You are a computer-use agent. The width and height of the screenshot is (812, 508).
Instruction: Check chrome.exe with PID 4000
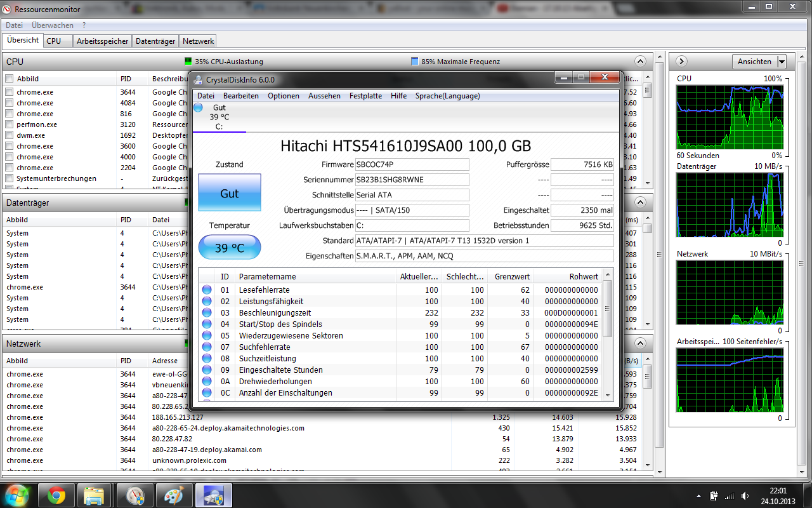pyautogui.click(x=9, y=157)
